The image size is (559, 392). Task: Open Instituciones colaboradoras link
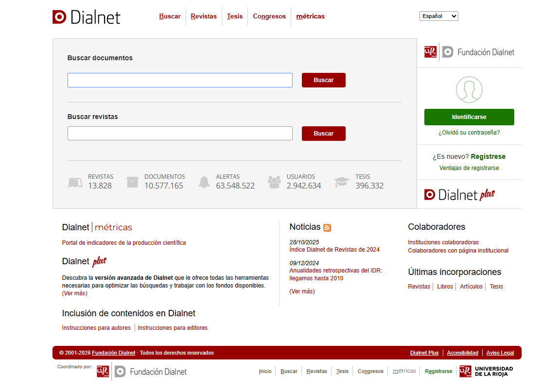[x=443, y=242]
